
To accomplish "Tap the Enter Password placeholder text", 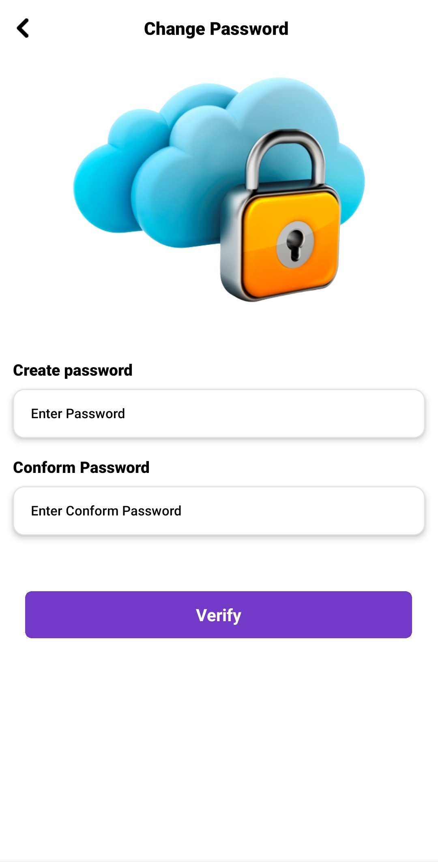I will coord(77,413).
